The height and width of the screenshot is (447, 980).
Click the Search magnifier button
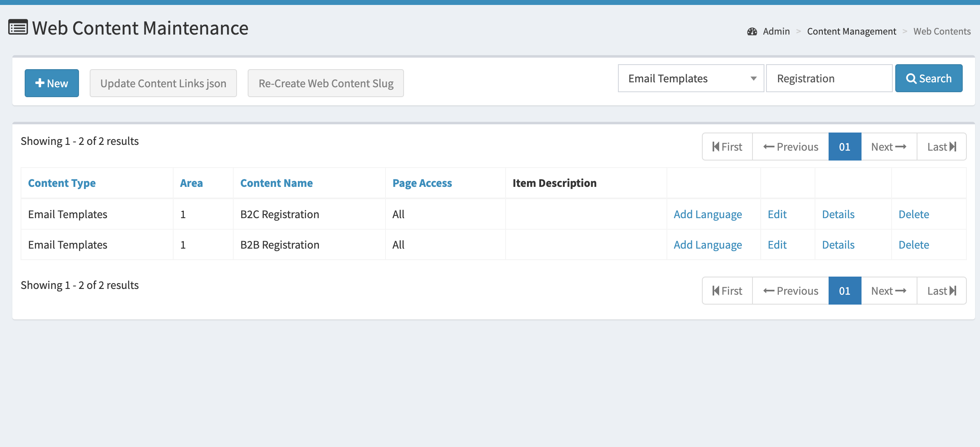(929, 78)
